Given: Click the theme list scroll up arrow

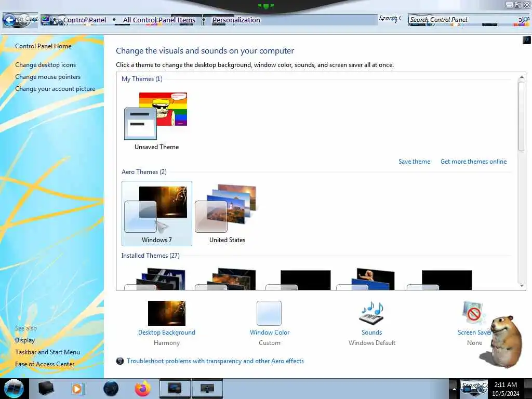Looking at the screenshot, I should [522, 77].
